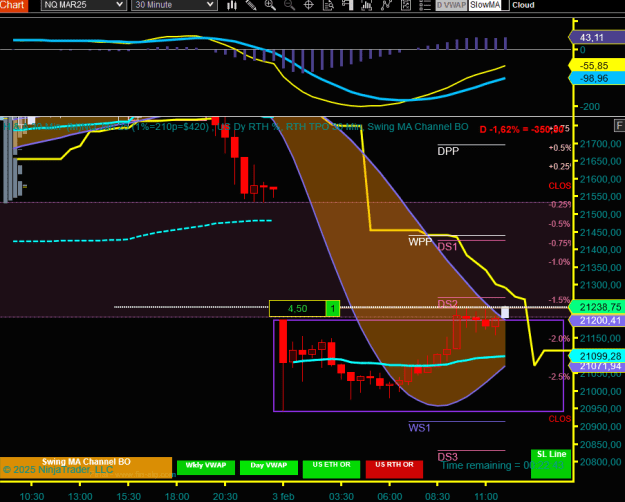The width and height of the screenshot is (625, 502).
Task: Toggle the D VWAP button
Action: [451, 5]
